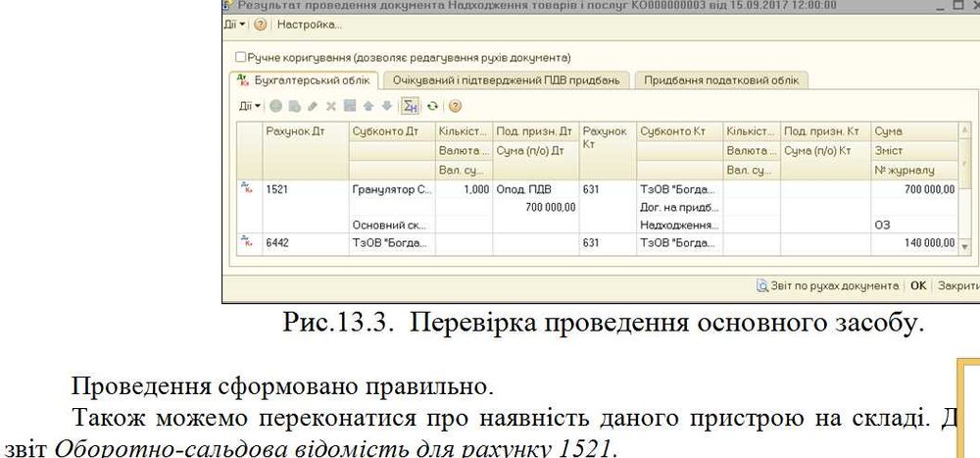
Task: Click the debit account cell 6442
Action: coord(305,243)
